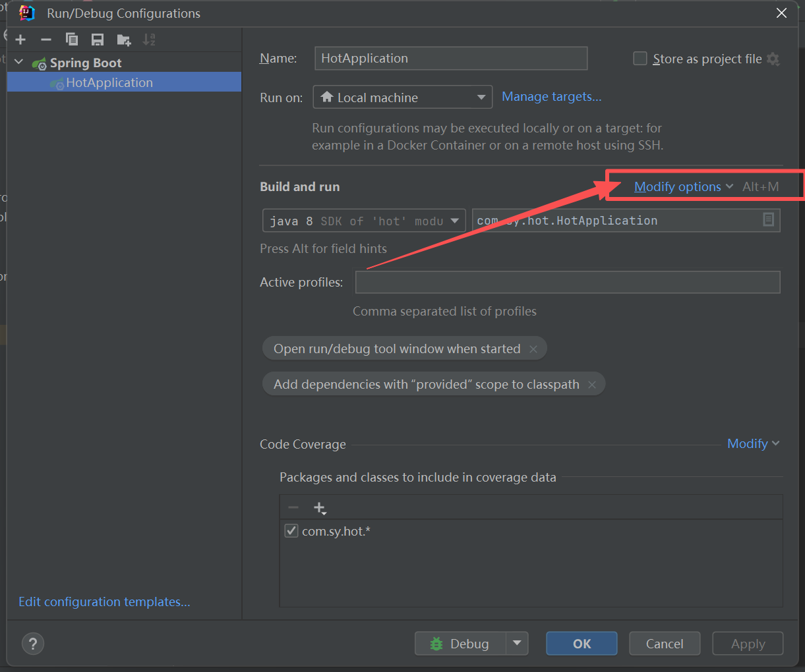Viewport: 805px width, 672px height.
Task: Remove the selected configuration
Action: click(x=45, y=40)
